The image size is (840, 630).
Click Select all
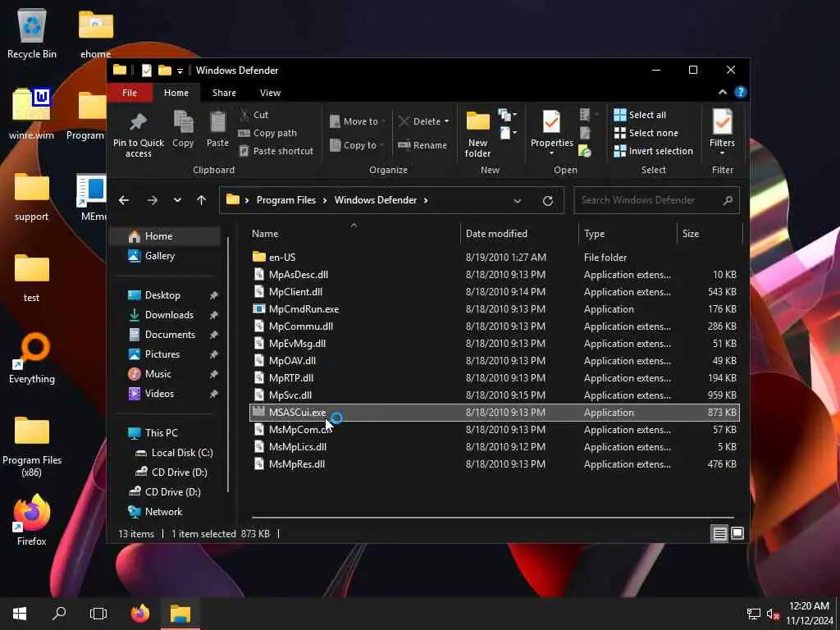click(x=640, y=115)
